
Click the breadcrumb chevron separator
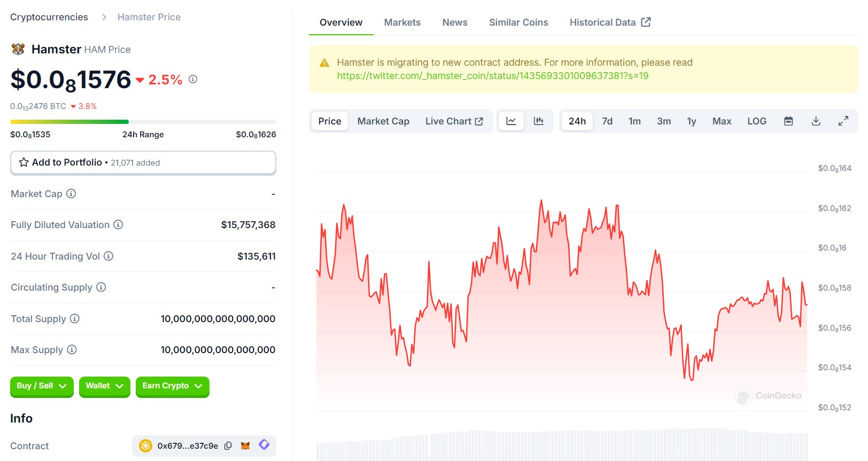104,17
